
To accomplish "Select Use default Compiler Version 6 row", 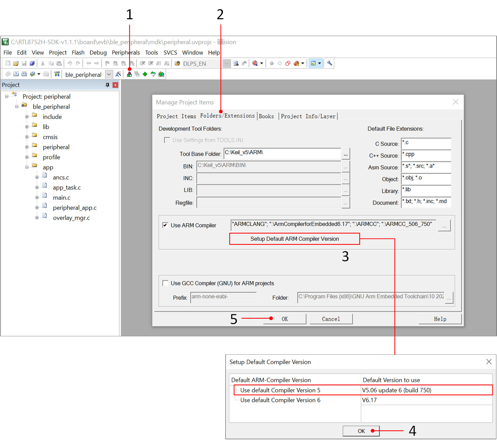I will point(363,400).
